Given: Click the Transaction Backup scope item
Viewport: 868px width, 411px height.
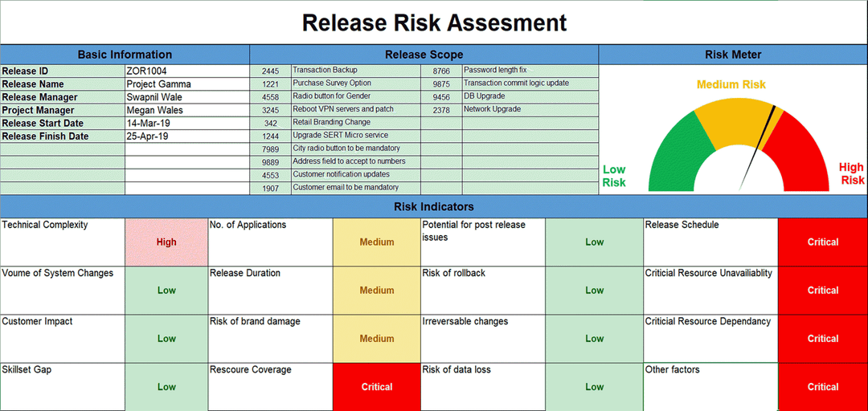Looking at the screenshot, I should click(x=325, y=71).
